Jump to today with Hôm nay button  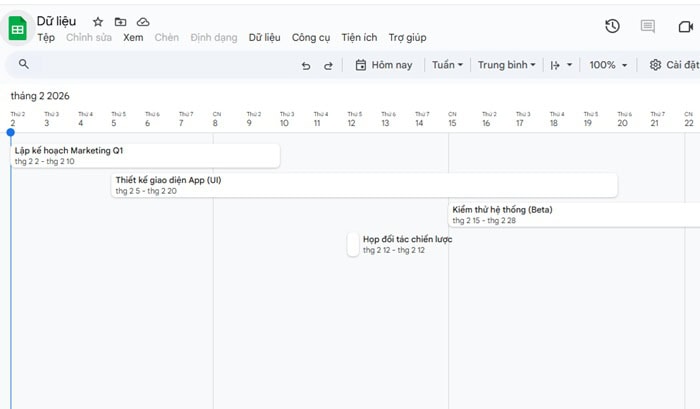[383, 65]
